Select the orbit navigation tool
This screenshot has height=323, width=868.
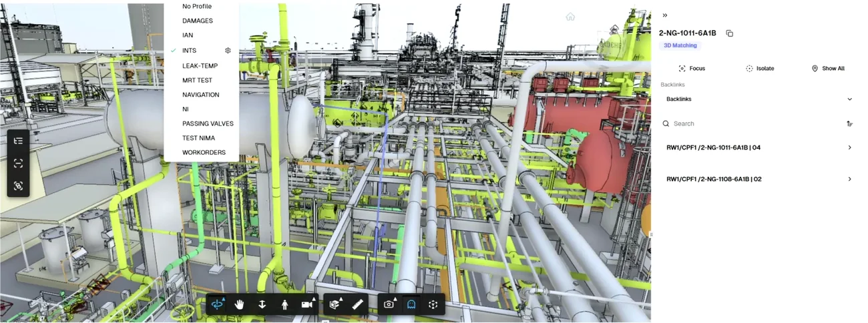click(218, 304)
